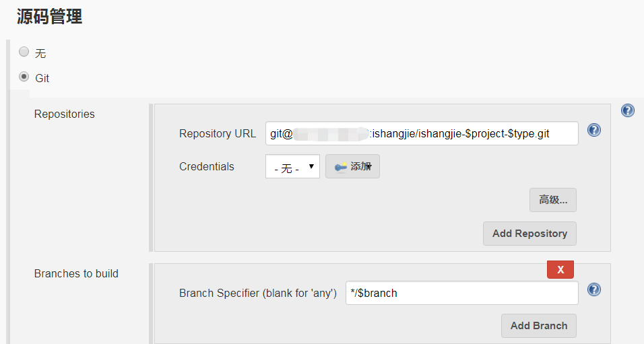This screenshot has height=344, width=644.
Task: Click the Branches to build label
Action: (76, 274)
